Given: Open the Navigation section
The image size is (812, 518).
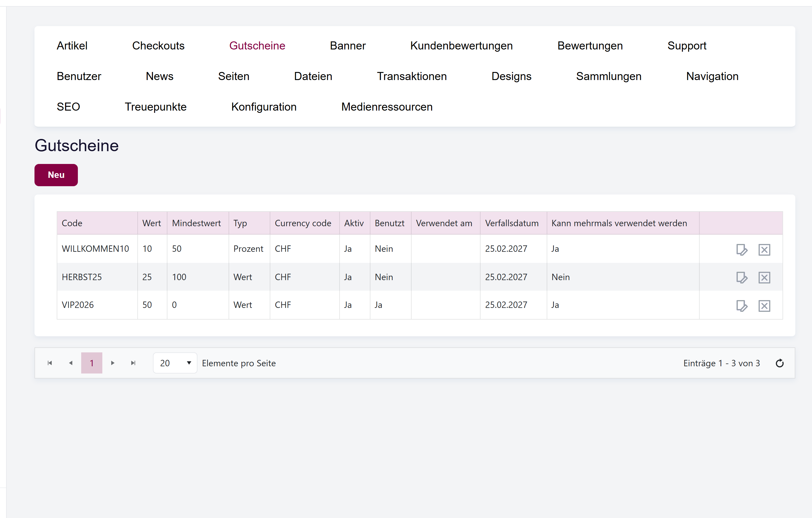Looking at the screenshot, I should (x=712, y=76).
